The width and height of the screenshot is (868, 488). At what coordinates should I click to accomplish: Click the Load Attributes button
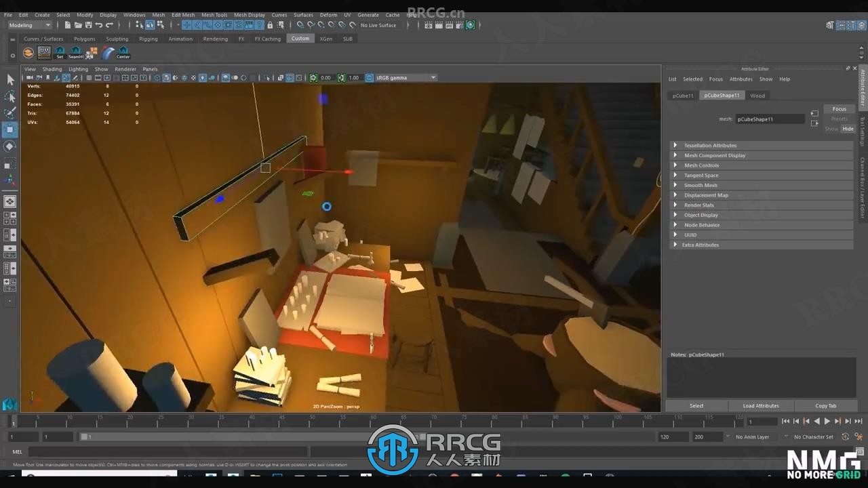click(761, 406)
